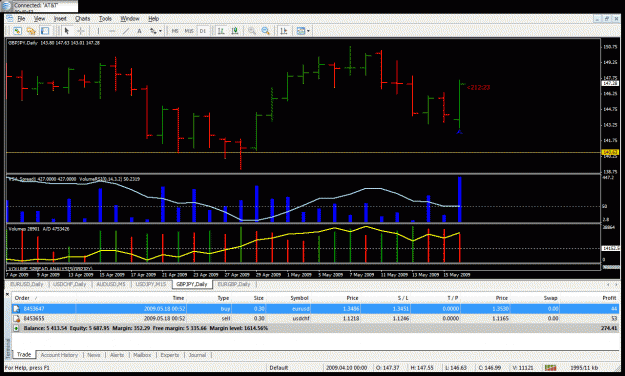
Task: Open the File menu
Action: pyautogui.click(x=21, y=18)
